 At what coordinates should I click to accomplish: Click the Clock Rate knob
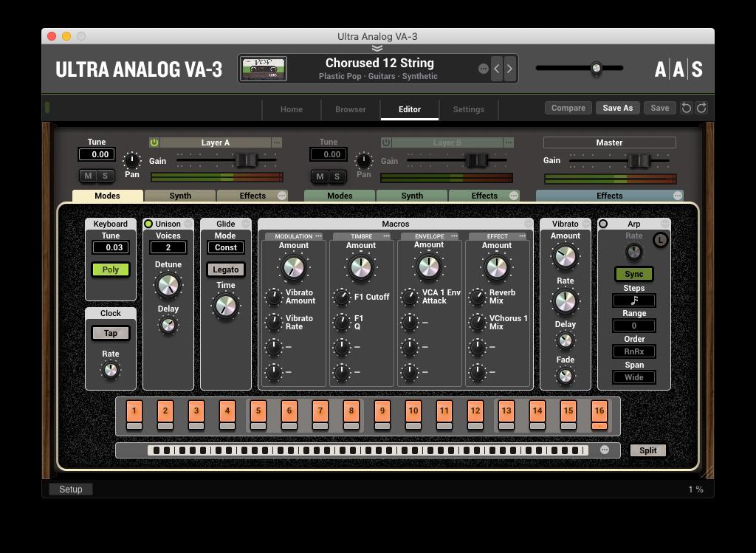(111, 371)
